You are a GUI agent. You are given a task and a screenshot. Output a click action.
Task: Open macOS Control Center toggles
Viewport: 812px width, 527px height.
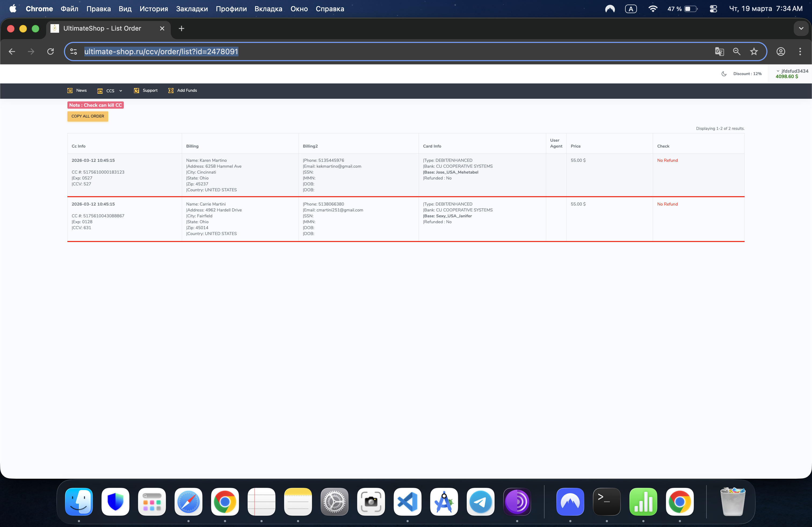pyautogui.click(x=713, y=9)
